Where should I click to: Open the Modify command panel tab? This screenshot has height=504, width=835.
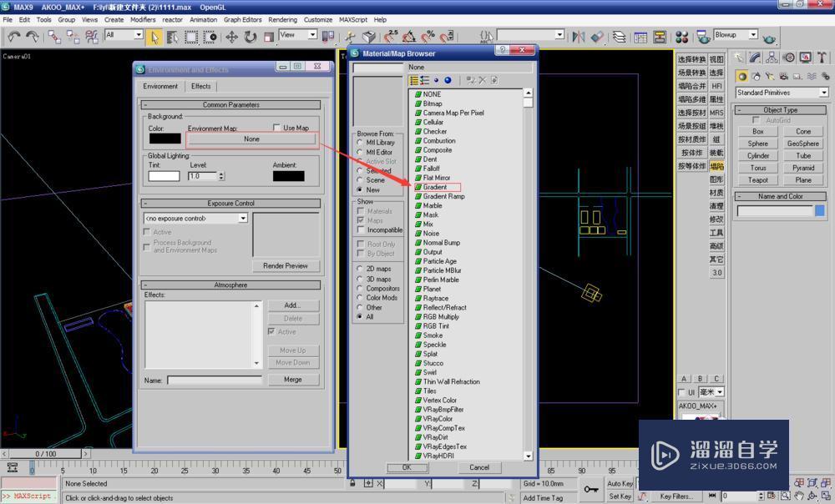pos(755,58)
